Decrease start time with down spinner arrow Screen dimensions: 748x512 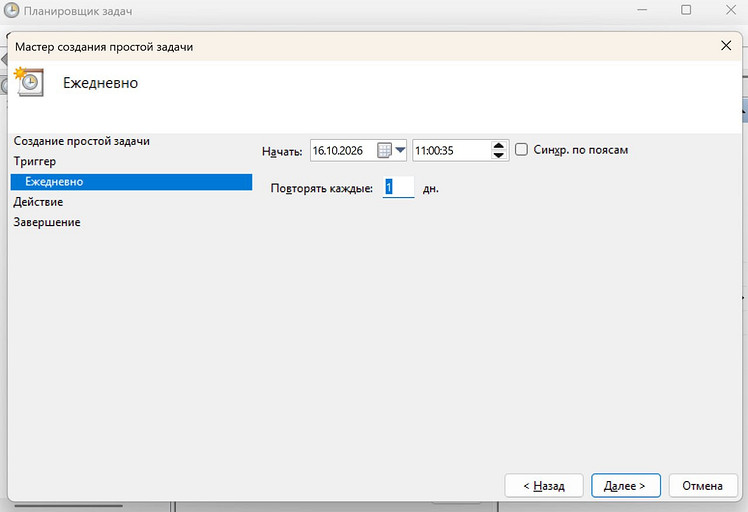click(499, 156)
